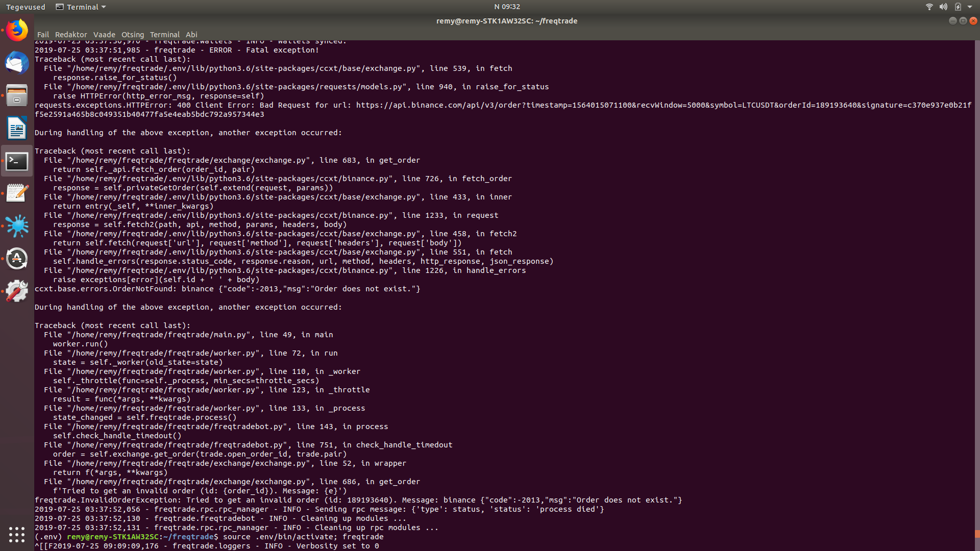Open the Fail menu
980x551 pixels.
(x=43, y=35)
